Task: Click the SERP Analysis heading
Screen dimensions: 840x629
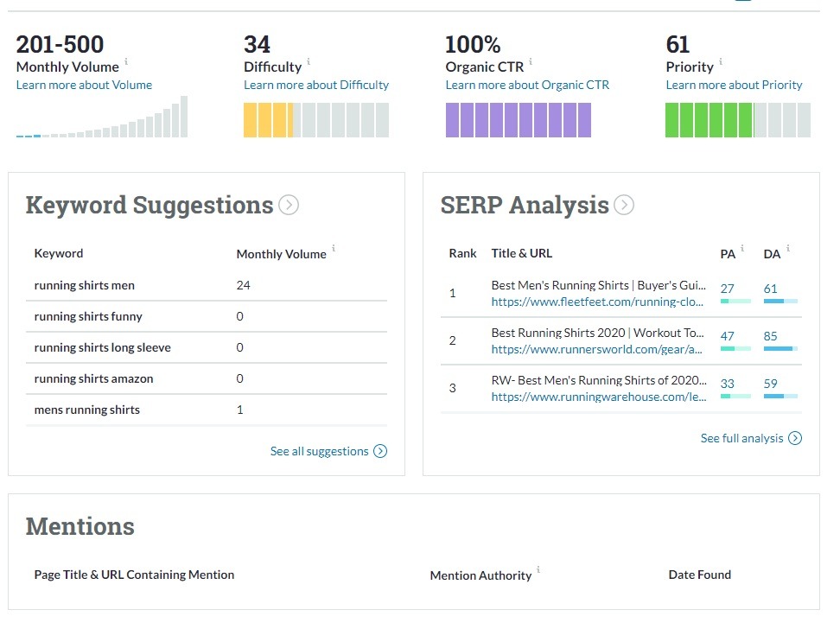Action: tap(525, 205)
